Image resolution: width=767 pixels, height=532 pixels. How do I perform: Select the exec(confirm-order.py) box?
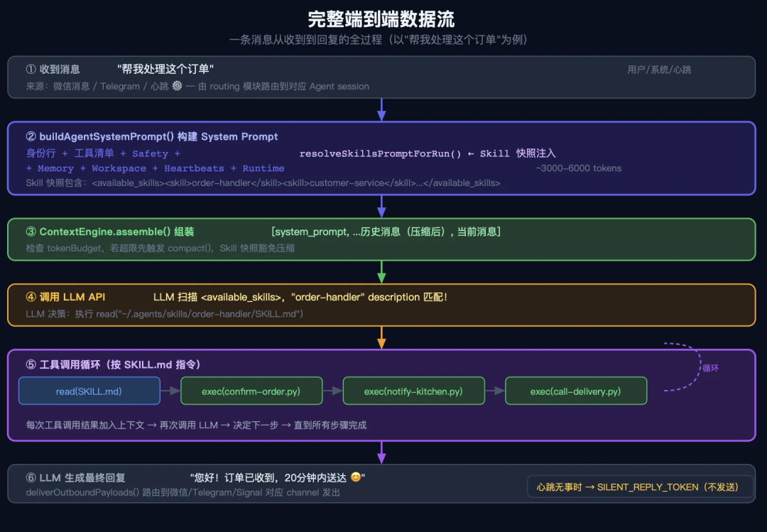[251, 391]
